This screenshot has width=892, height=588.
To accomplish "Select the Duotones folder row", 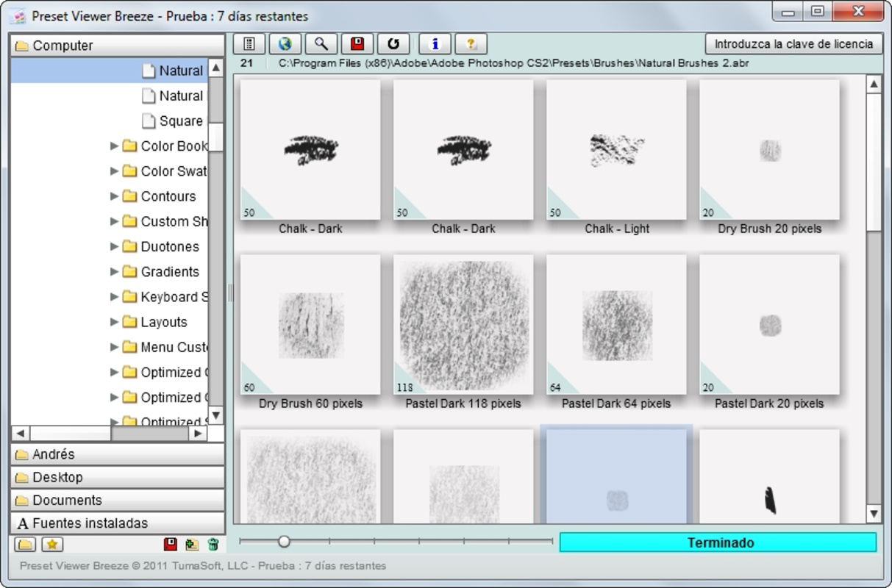I will [110, 246].
